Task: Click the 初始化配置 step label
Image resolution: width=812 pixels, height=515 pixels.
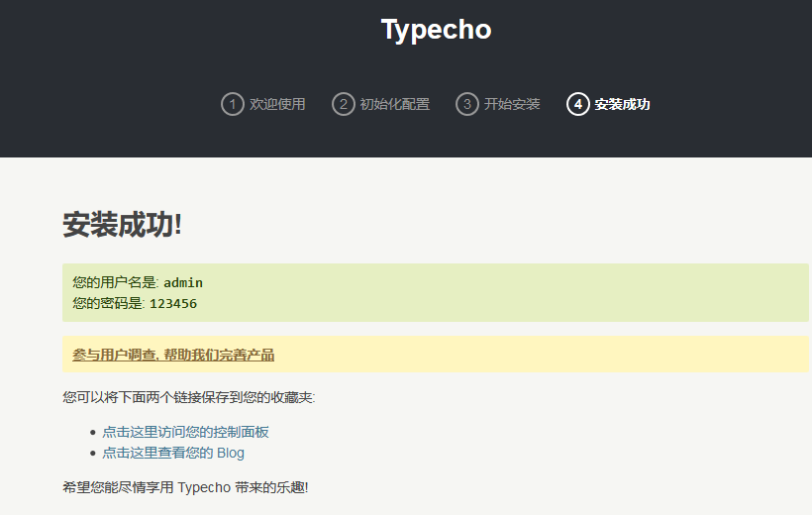Action: tap(394, 104)
